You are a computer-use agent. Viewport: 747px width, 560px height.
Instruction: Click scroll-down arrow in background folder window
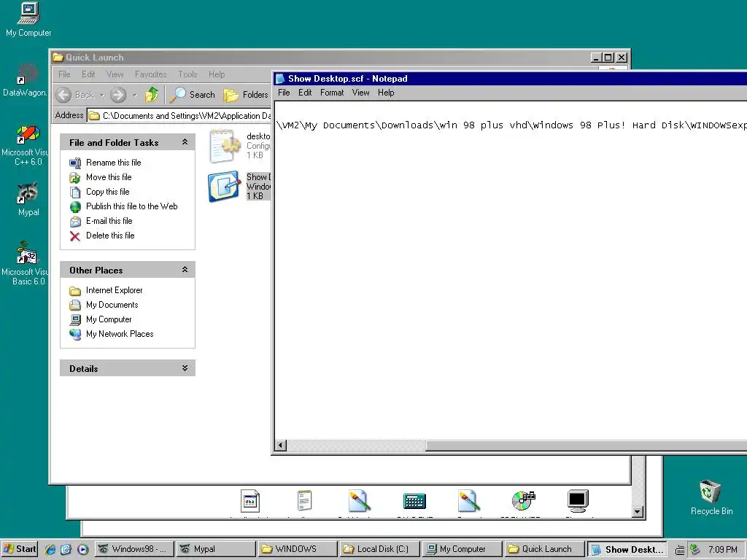coord(638,512)
